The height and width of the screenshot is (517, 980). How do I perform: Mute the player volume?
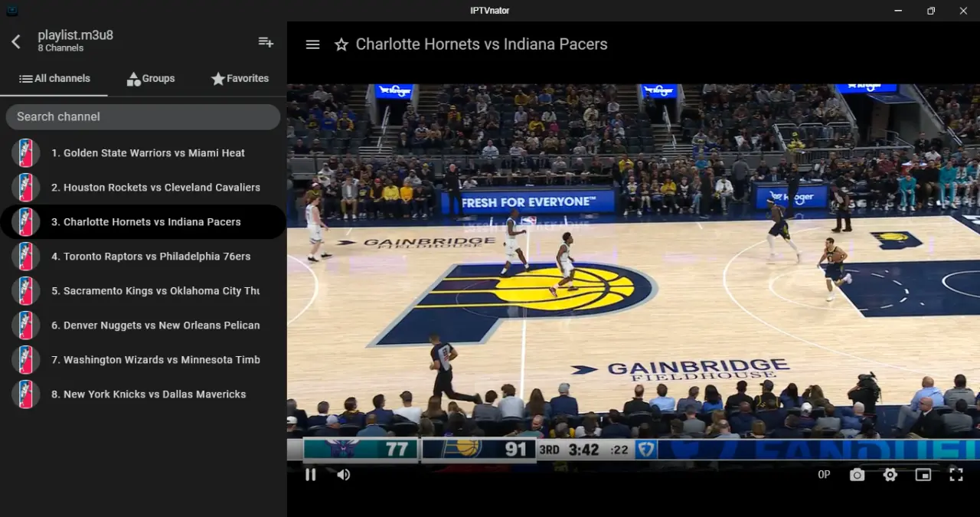click(344, 475)
